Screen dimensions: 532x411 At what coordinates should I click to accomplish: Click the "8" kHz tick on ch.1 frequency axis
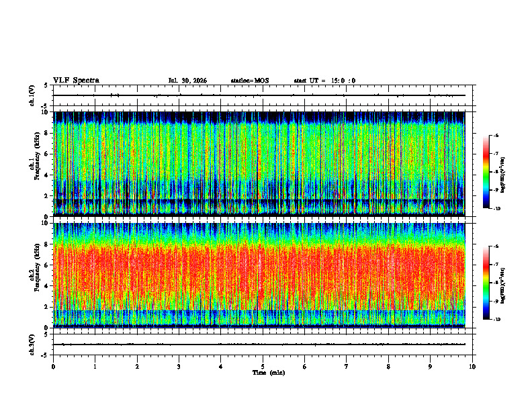click(x=46, y=133)
